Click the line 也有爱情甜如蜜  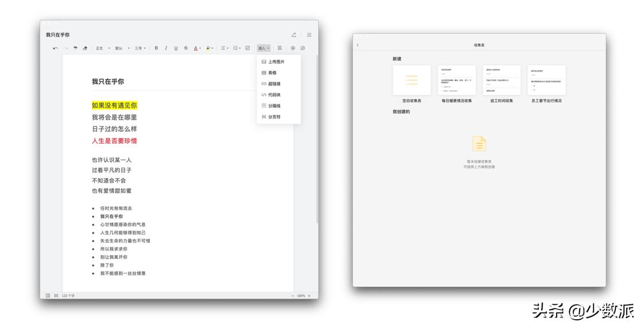coord(112,190)
